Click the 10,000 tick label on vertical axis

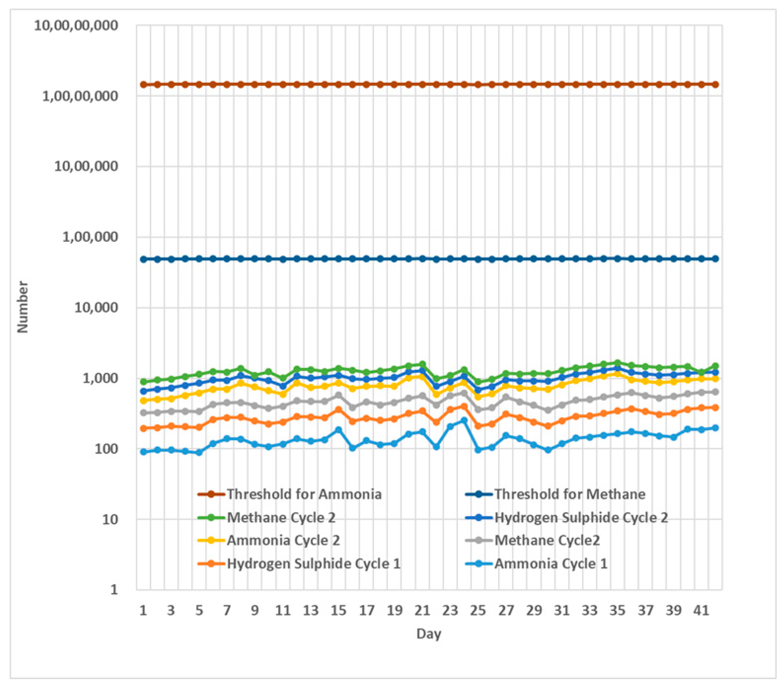tap(96, 307)
